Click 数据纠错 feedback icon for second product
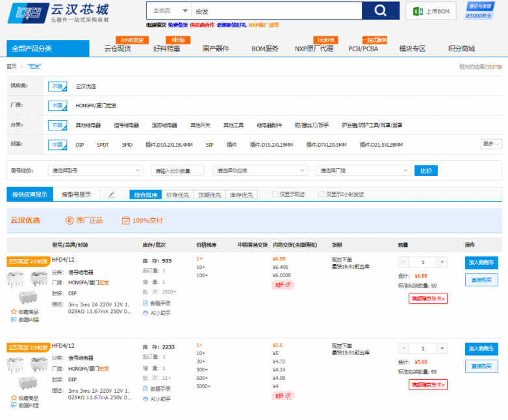Image resolution: width=508 pixels, height=420 pixels. pyautogui.click(x=14, y=406)
